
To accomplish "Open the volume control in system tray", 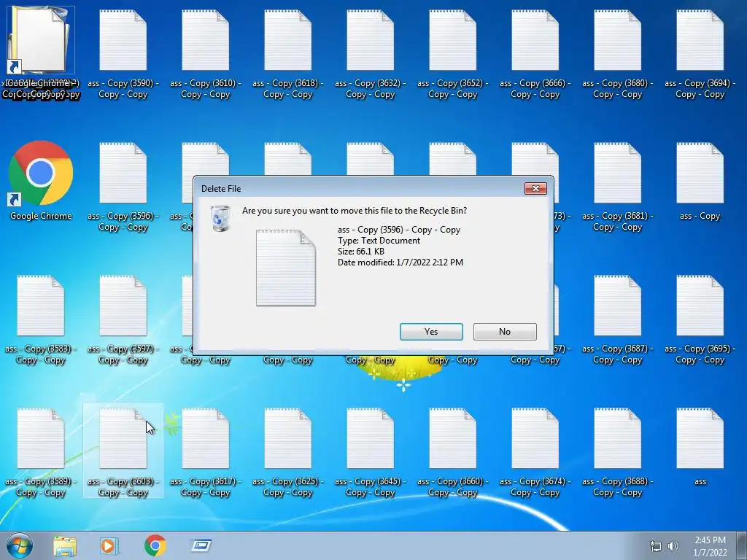I will (x=673, y=546).
